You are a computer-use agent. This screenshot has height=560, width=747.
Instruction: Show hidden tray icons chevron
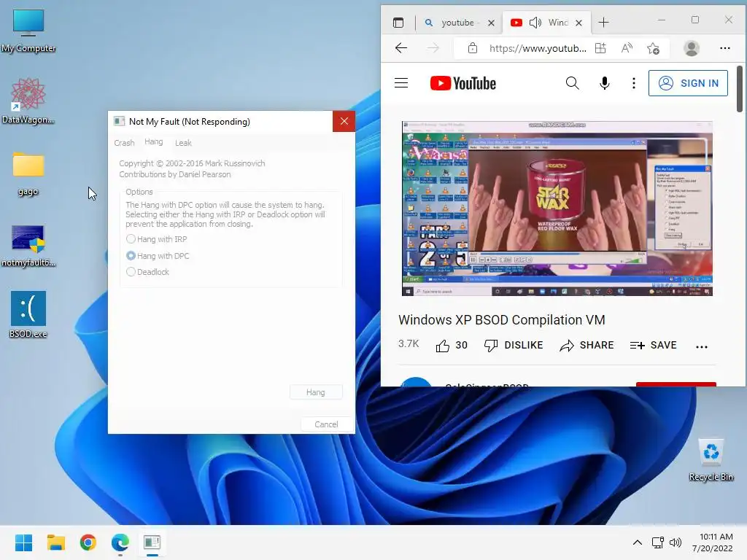point(637,542)
